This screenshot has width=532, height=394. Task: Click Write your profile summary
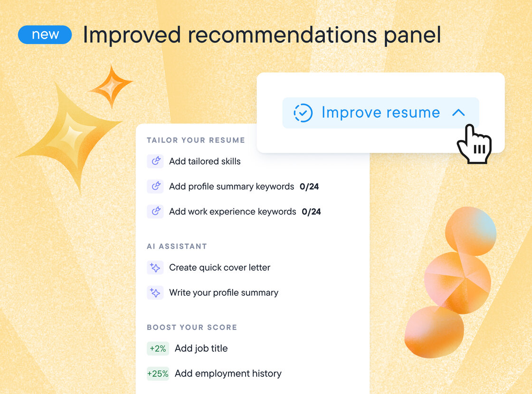(x=224, y=292)
